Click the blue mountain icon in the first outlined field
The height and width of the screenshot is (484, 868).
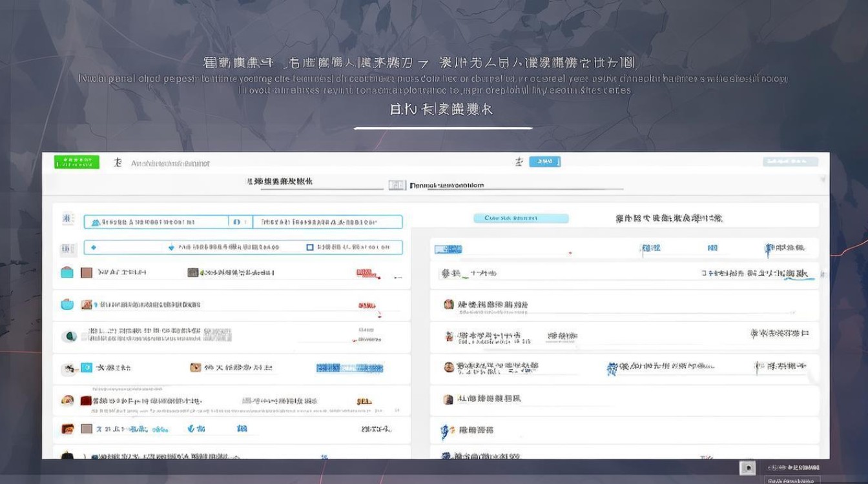tap(96, 222)
